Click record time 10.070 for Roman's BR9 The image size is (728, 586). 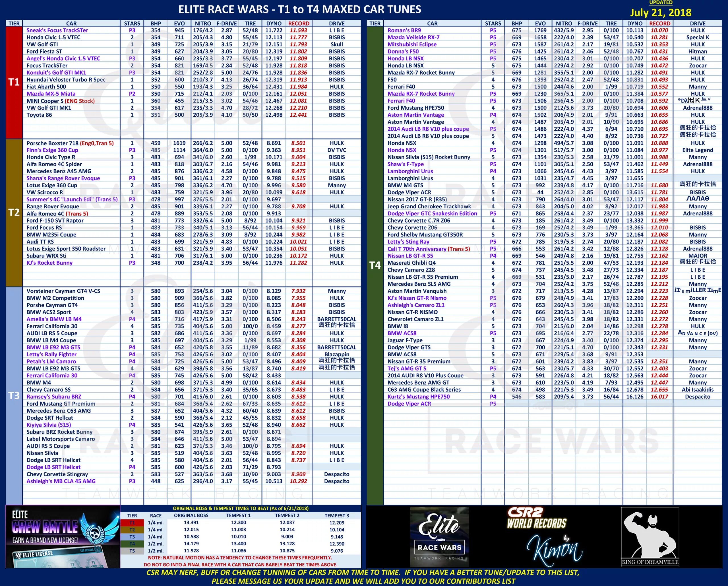[x=659, y=30]
